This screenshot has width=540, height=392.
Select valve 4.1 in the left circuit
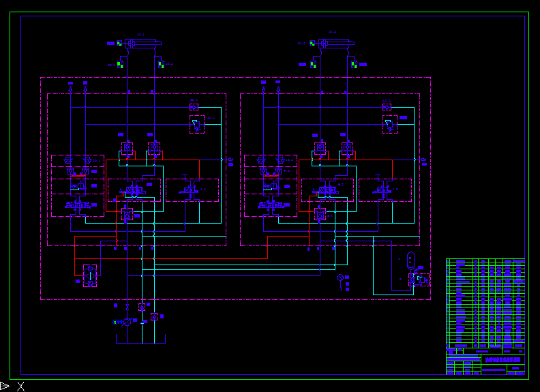point(192,190)
